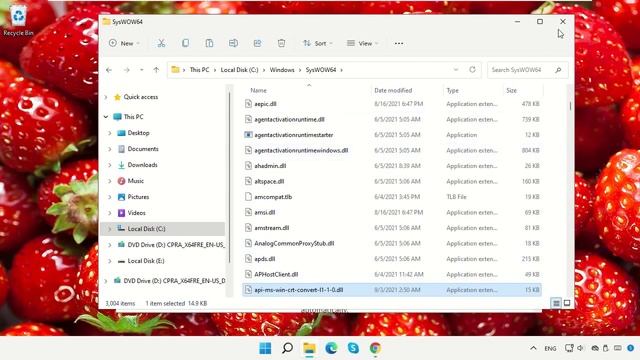This screenshot has height=360, width=640.
Task: Refresh the SysWOW64 folder
Action: coord(472,70)
